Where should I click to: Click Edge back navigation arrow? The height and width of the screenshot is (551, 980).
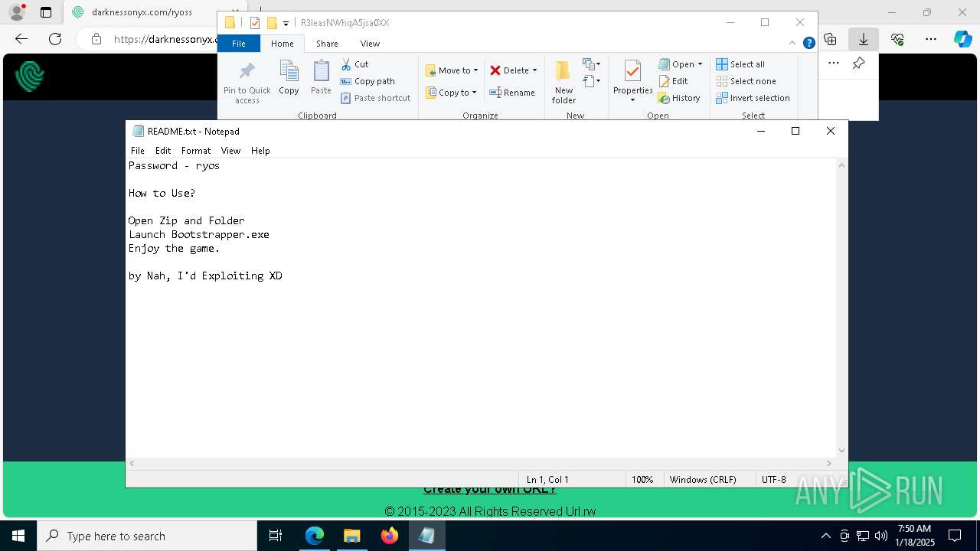(x=21, y=39)
